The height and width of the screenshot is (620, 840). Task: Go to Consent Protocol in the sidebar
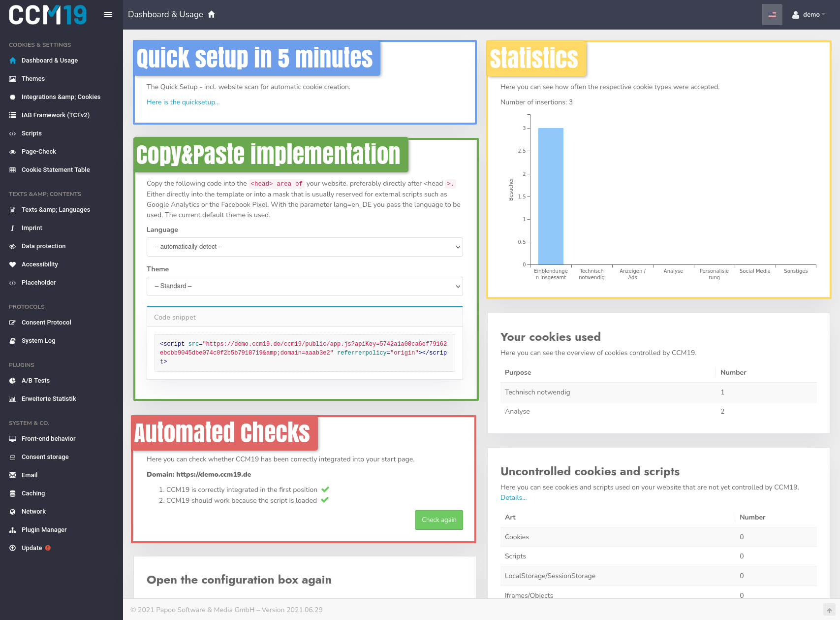click(12, 323)
